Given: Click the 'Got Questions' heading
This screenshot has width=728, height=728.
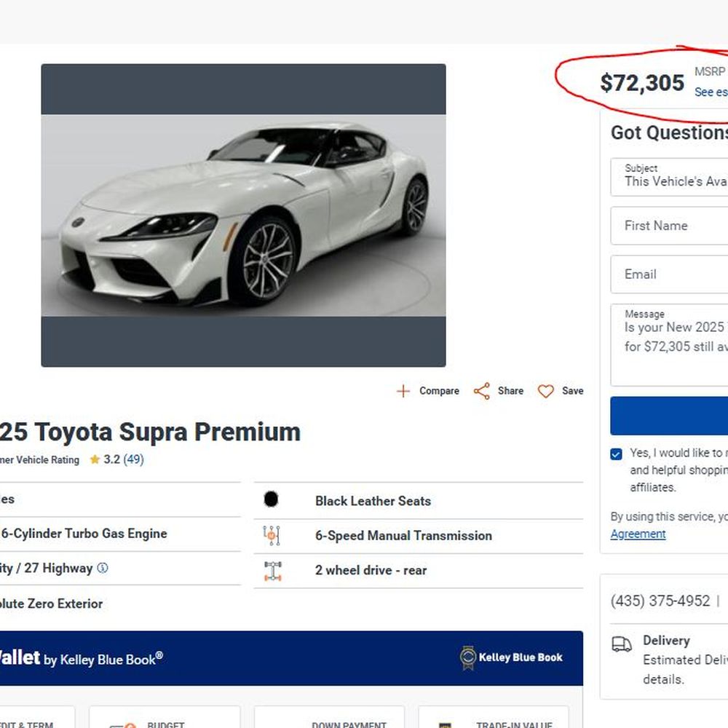Looking at the screenshot, I should [669, 132].
